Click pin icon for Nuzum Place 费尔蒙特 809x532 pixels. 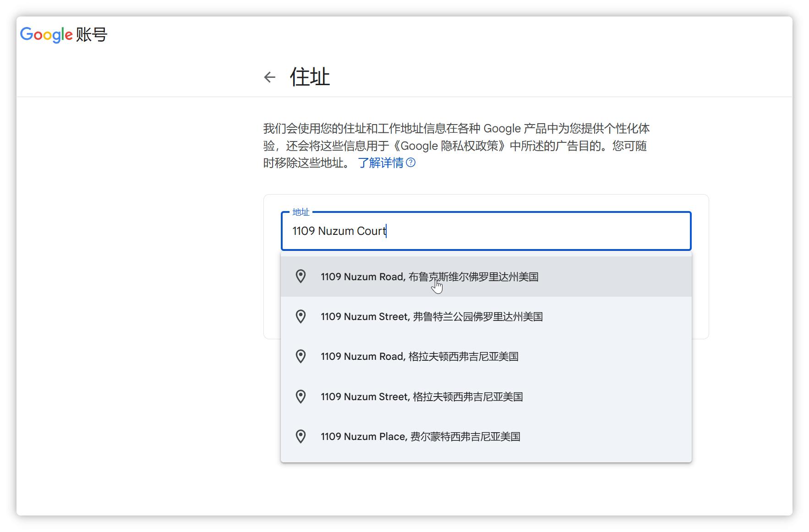point(301,436)
